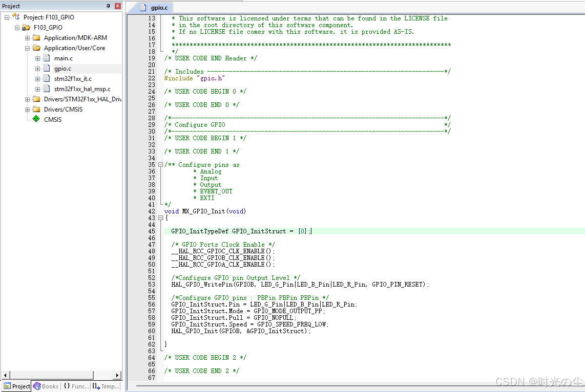Click the USER CODE END Header comment
The image size is (585, 392).
click(211, 58)
